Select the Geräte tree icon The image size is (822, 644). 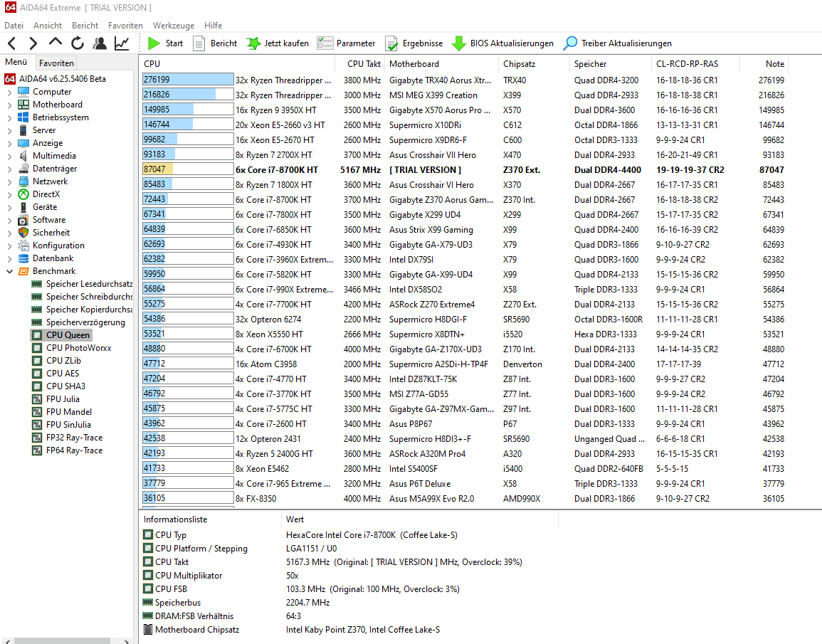coord(23,207)
